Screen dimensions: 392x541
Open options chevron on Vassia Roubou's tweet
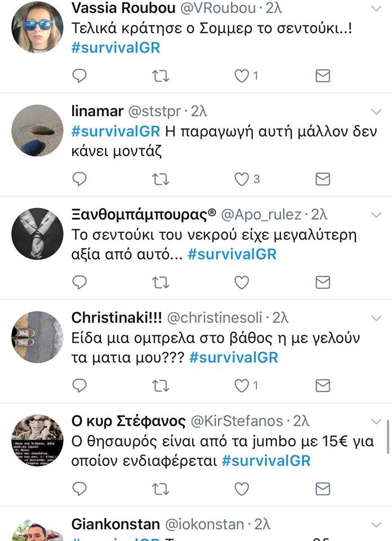click(376, 8)
